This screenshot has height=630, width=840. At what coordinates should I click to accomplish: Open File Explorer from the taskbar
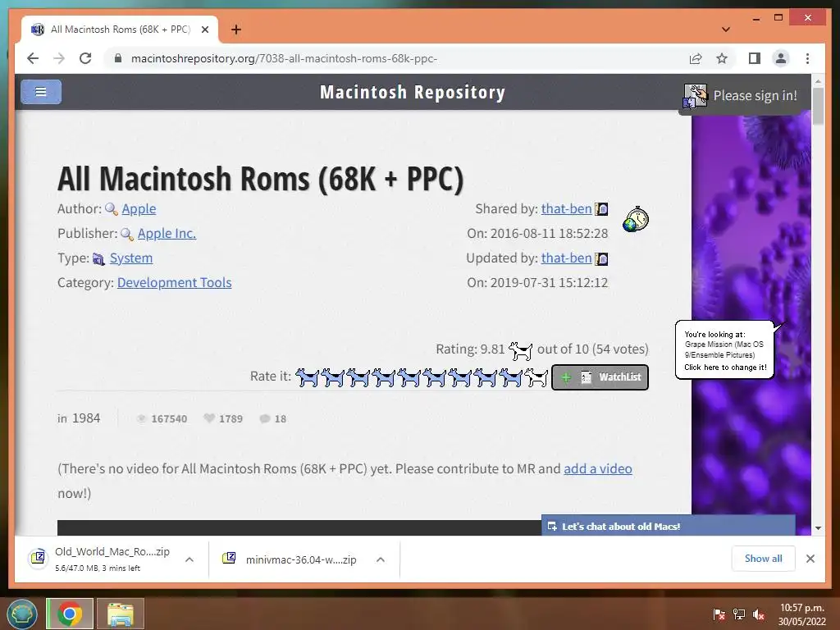coord(121,614)
